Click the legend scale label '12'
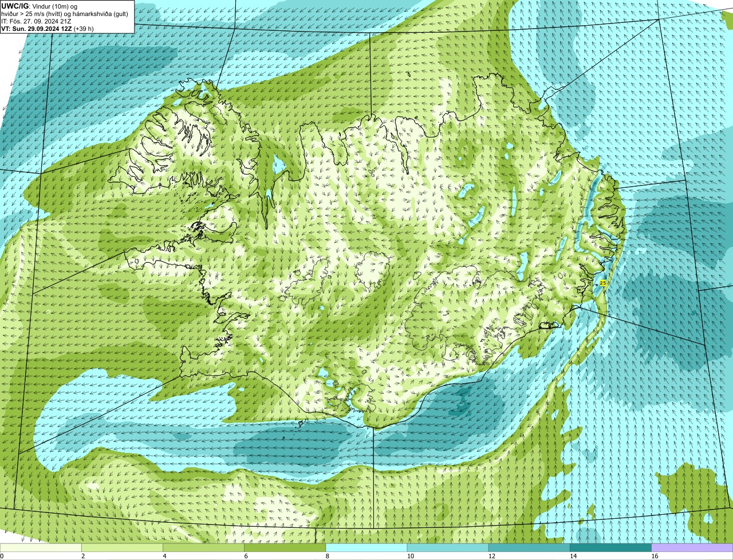This screenshot has width=733, height=560. click(491, 556)
